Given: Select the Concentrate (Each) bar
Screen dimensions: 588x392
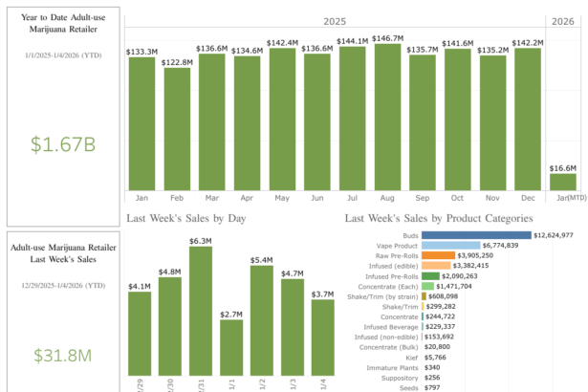Looking at the screenshot, I should [x=427, y=286].
